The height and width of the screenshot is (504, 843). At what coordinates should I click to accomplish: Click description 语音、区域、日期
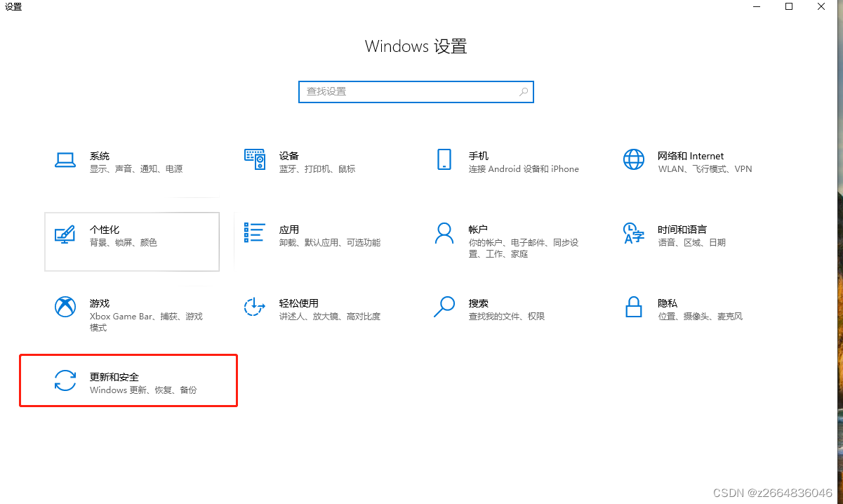tap(692, 243)
